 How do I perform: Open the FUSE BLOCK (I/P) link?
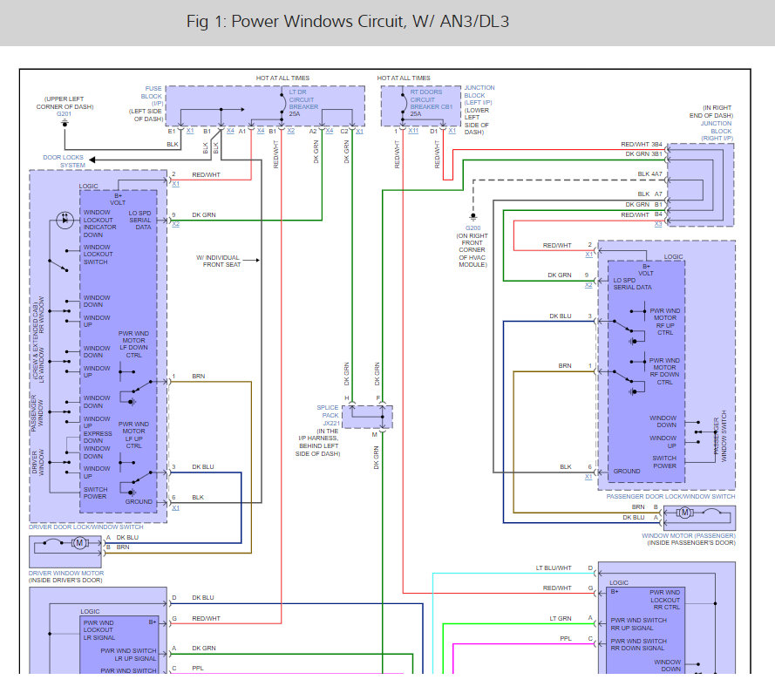(152, 96)
